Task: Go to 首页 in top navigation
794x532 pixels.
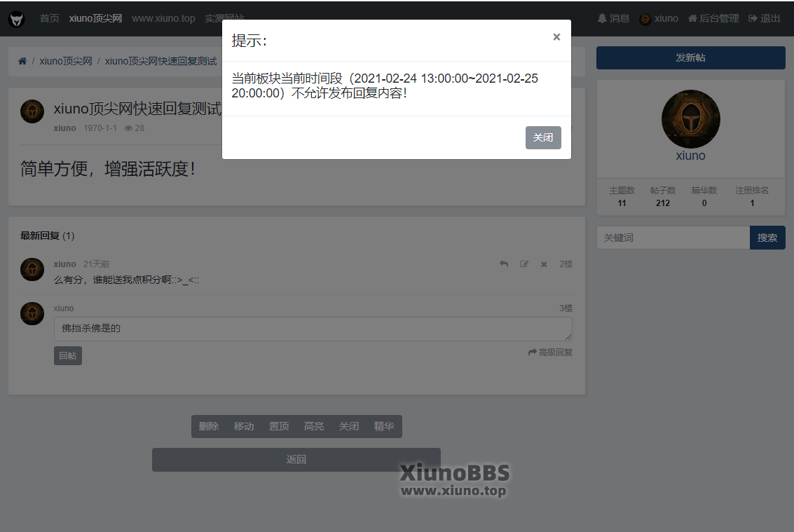Action: 50,19
